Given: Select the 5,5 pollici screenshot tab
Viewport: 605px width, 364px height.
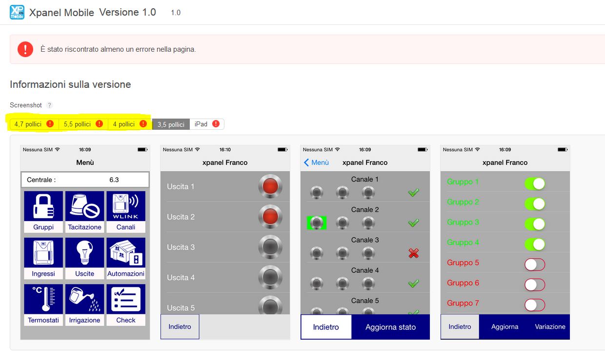Looking at the screenshot, I should click(x=83, y=124).
